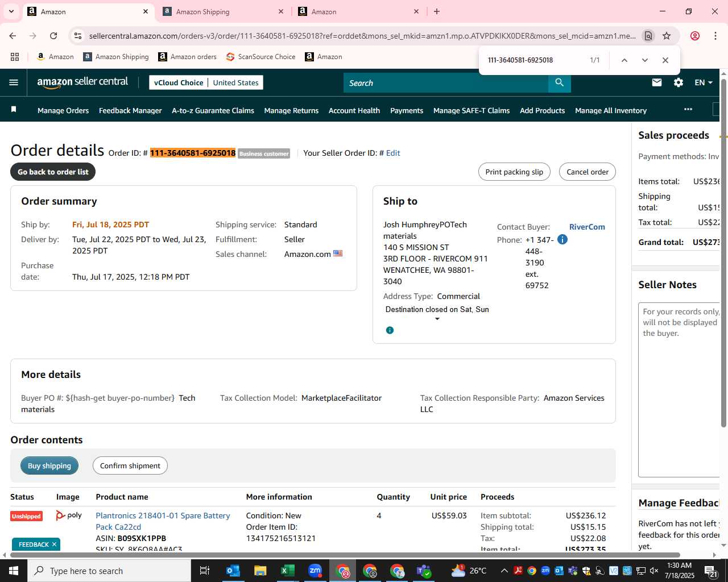Go to next find-in-page result
Image resolution: width=728 pixels, height=582 pixels.
click(645, 60)
